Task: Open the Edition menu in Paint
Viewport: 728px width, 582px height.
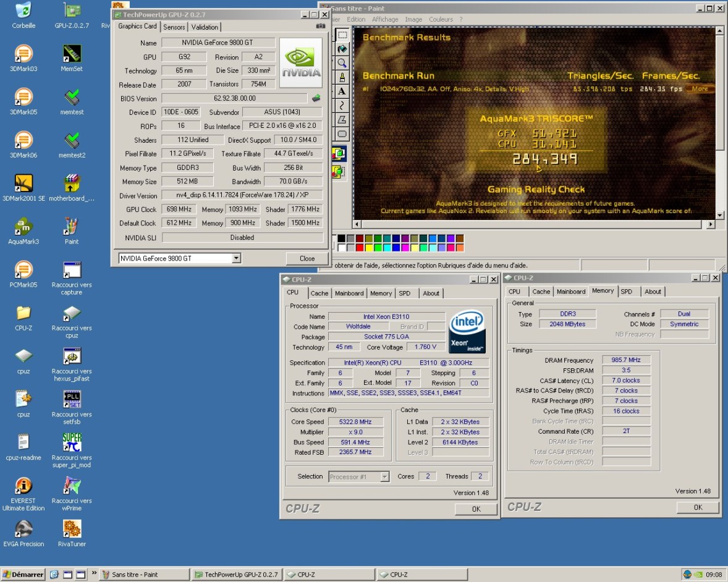Action: 356,20
